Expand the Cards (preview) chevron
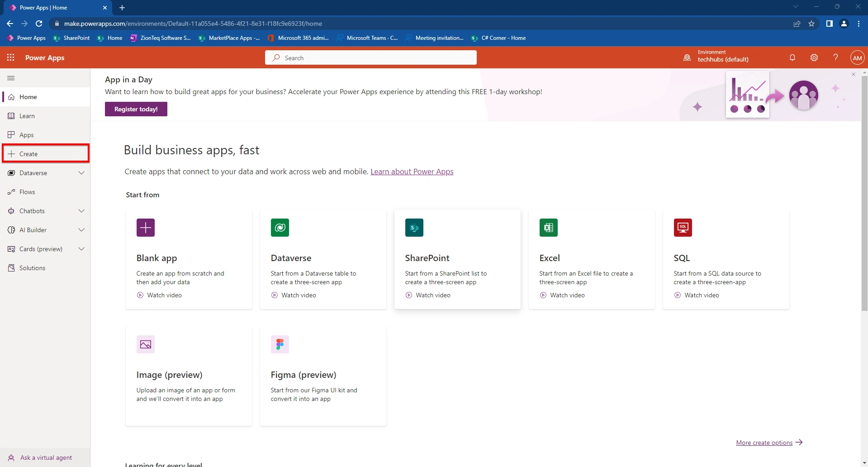This screenshot has width=868, height=467. pos(81,249)
